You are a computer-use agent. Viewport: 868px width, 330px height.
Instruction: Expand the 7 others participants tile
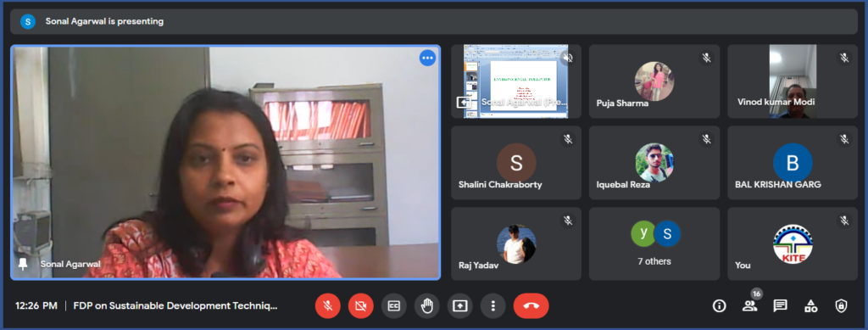654,243
